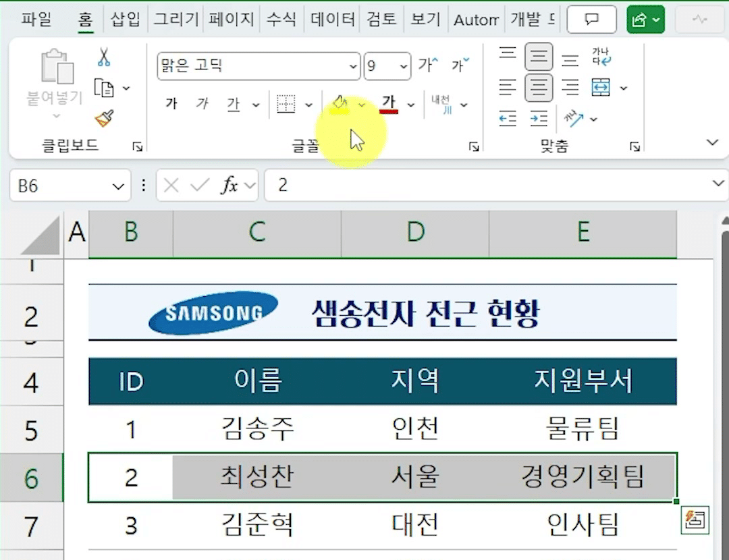Switch to the 수식 tab

click(x=281, y=19)
